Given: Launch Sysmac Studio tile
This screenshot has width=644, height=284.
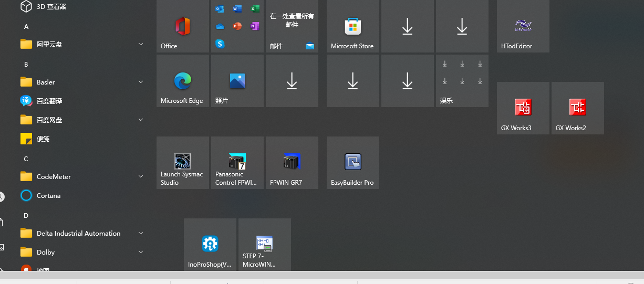Looking at the screenshot, I should pos(182,163).
